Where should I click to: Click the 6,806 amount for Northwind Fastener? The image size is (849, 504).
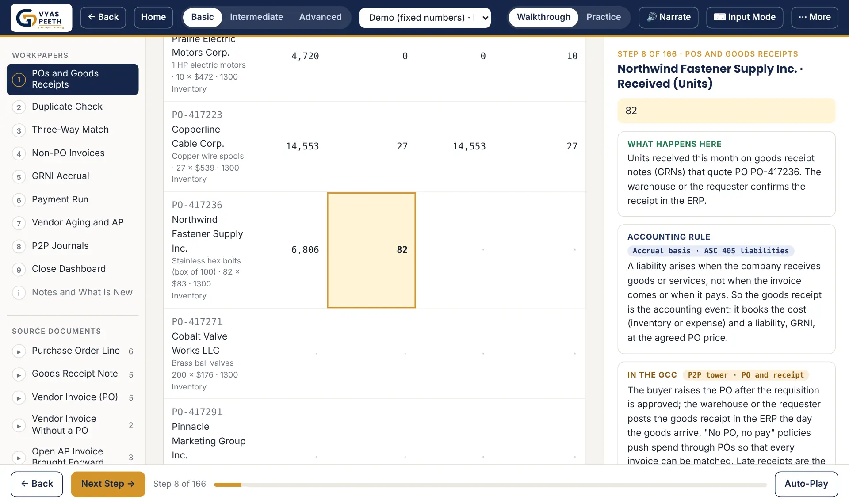coord(305,250)
